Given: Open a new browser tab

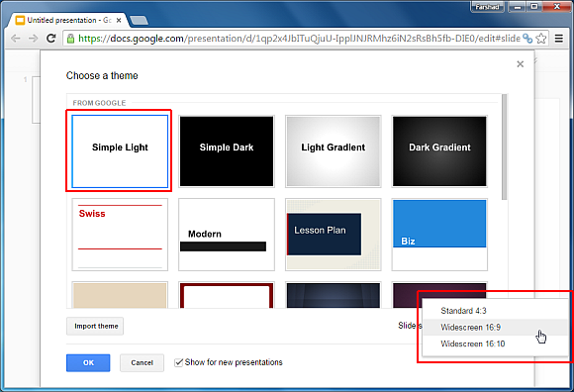Looking at the screenshot, I should 140,21.
